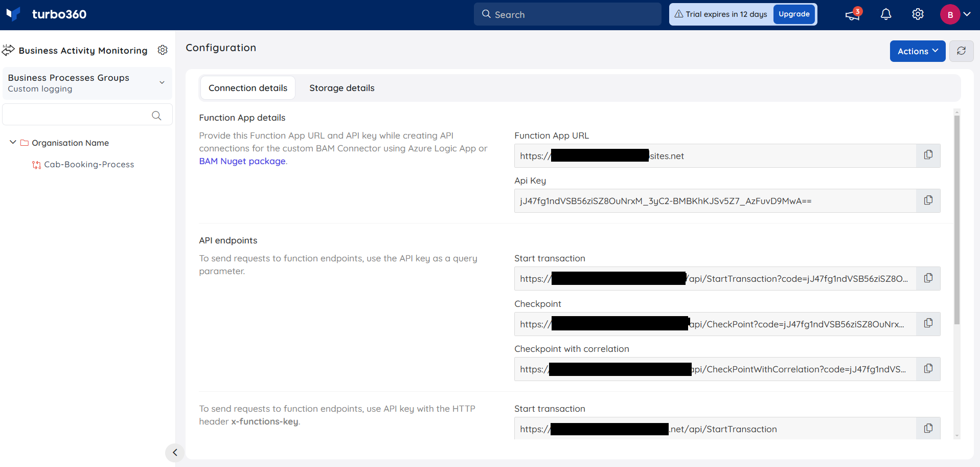
Task: Click the Upgrade button
Action: pyautogui.click(x=794, y=14)
